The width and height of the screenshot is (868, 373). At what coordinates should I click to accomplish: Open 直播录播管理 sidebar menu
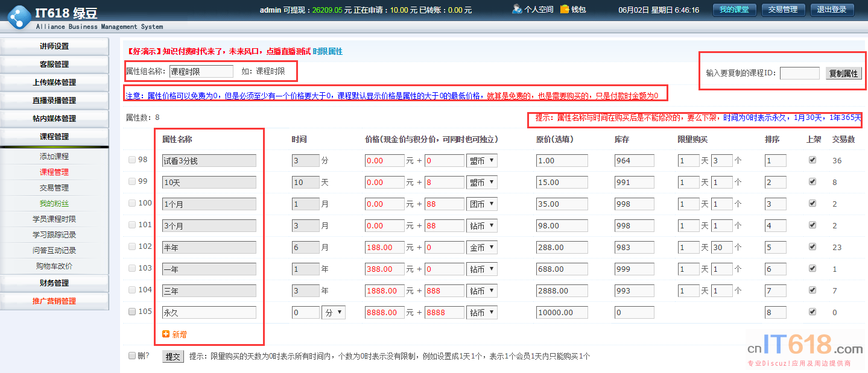tap(54, 101)
